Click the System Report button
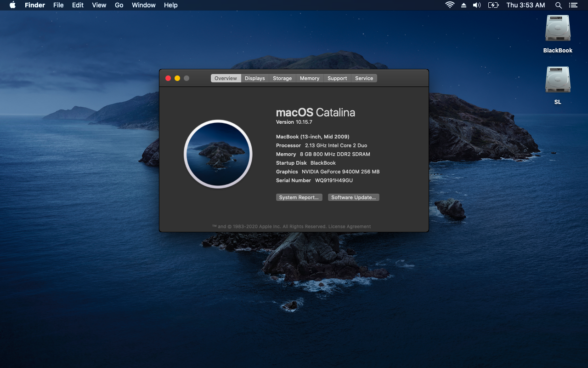The image size is (588, 368). coord(299,197)
